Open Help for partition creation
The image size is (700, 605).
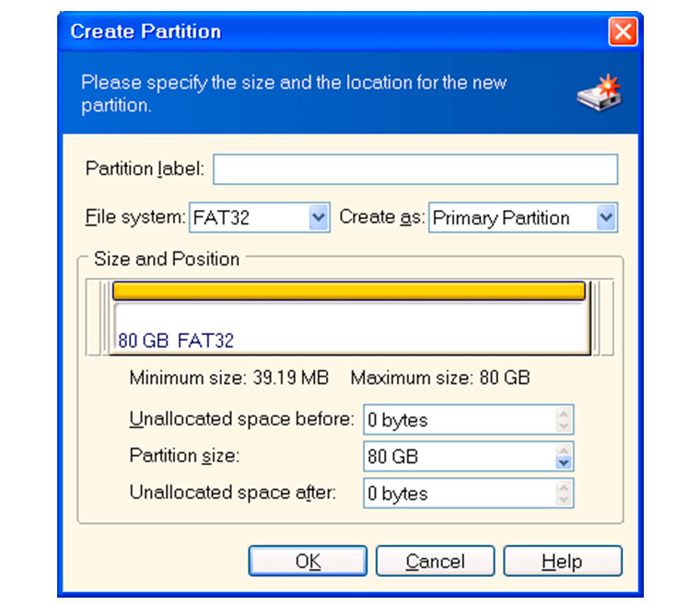pos(563,561)
